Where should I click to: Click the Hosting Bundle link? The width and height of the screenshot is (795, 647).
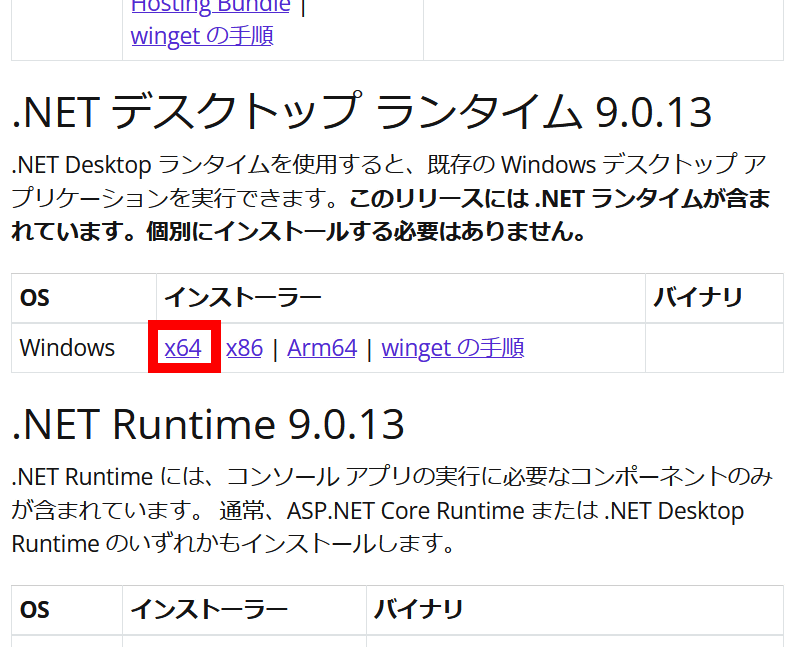coord(210,7)
